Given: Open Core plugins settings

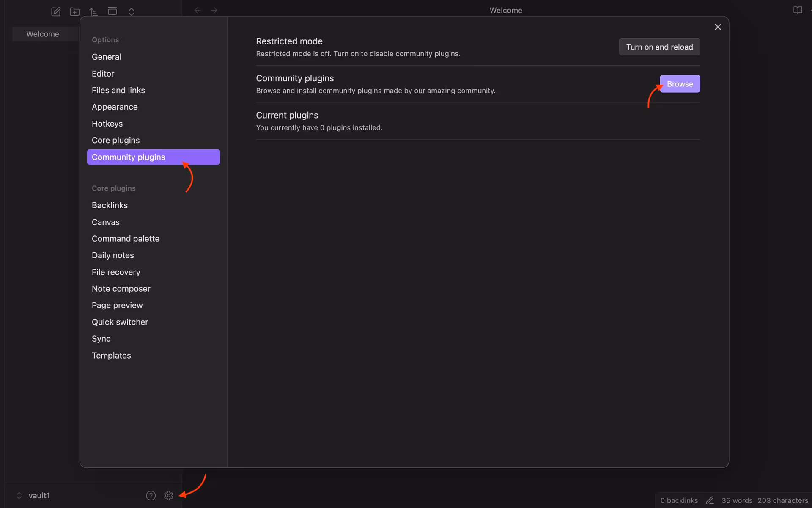Looking at the screenshot, I should [x=115, y=140].
